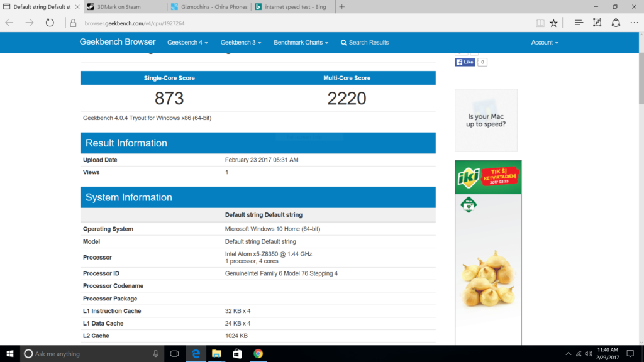Make a web note
644x362 pixels.
point(597,23)
